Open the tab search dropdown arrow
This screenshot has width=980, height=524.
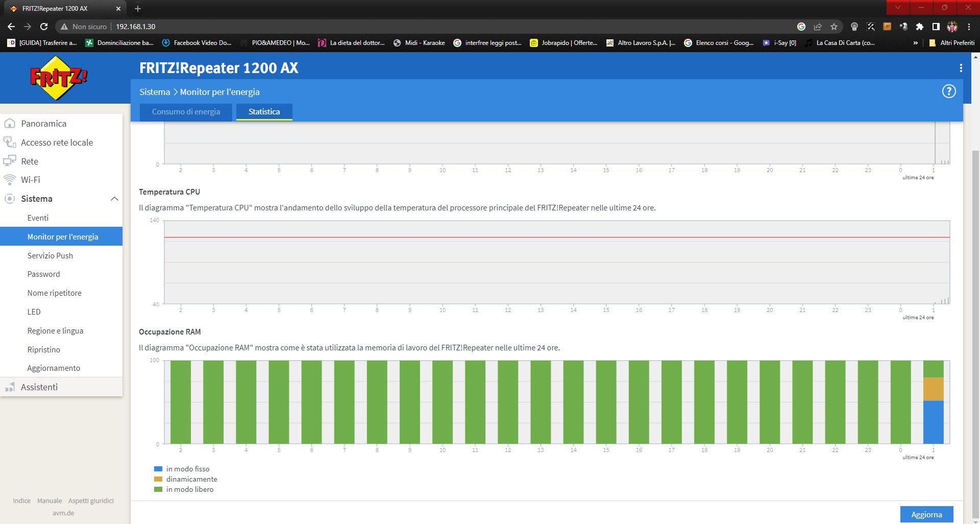(898, 7)
